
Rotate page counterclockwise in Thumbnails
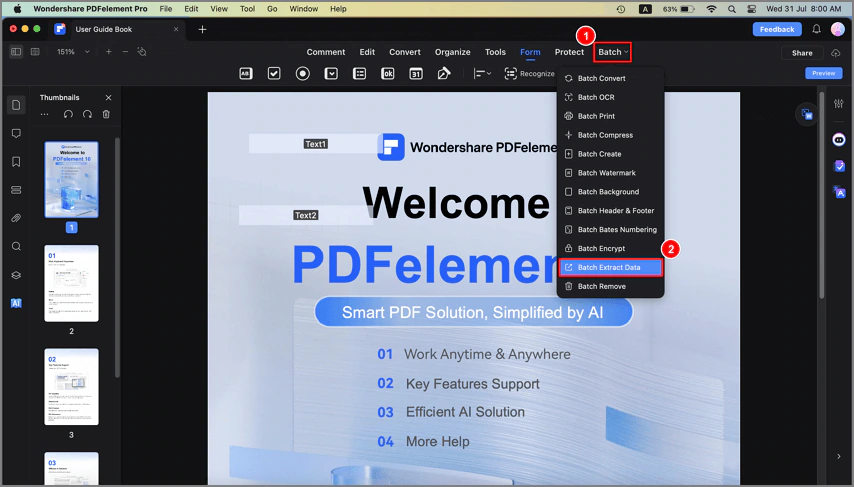(68, 114)
